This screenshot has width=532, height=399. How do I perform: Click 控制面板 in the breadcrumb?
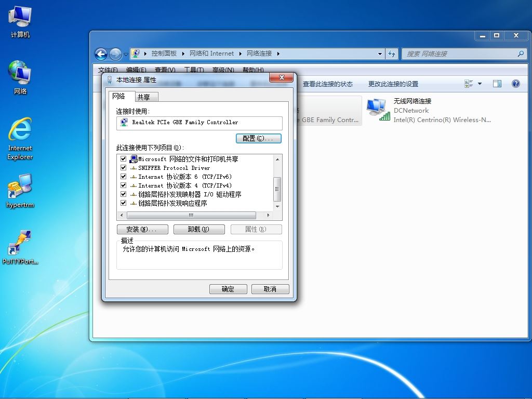164,54
